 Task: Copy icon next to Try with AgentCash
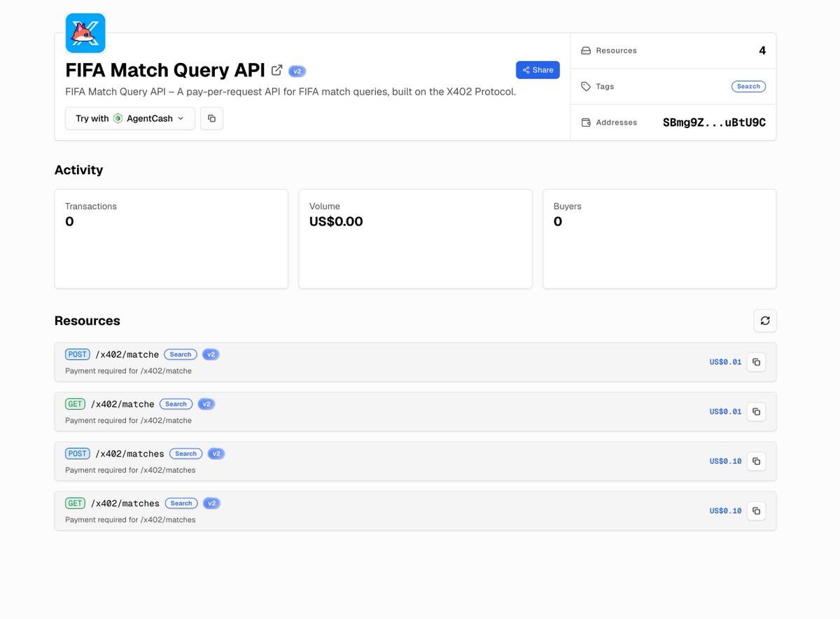[211, 118]
